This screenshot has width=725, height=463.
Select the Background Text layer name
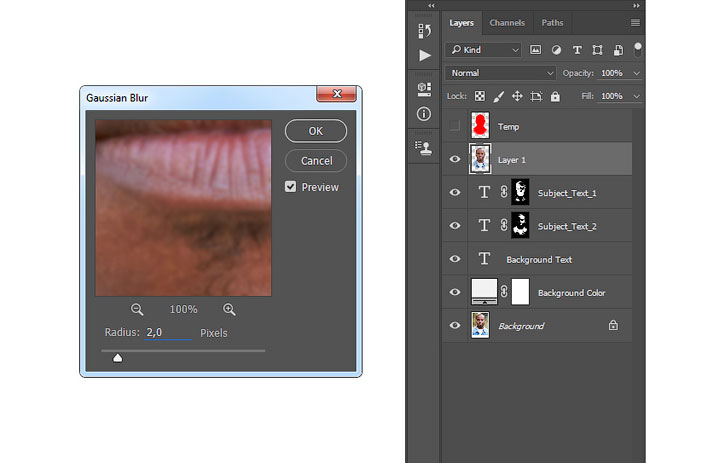539,259
